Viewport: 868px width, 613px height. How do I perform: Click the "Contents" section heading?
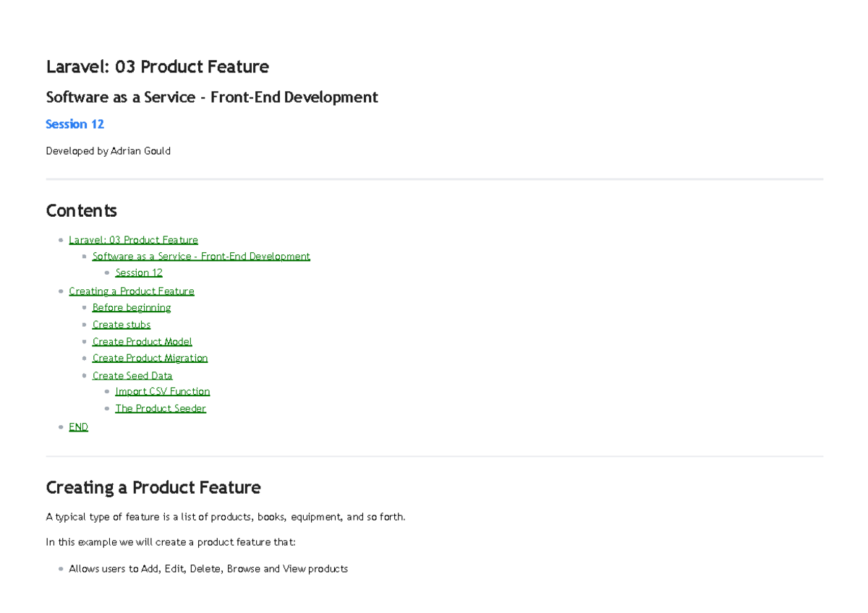click(81, 210)
